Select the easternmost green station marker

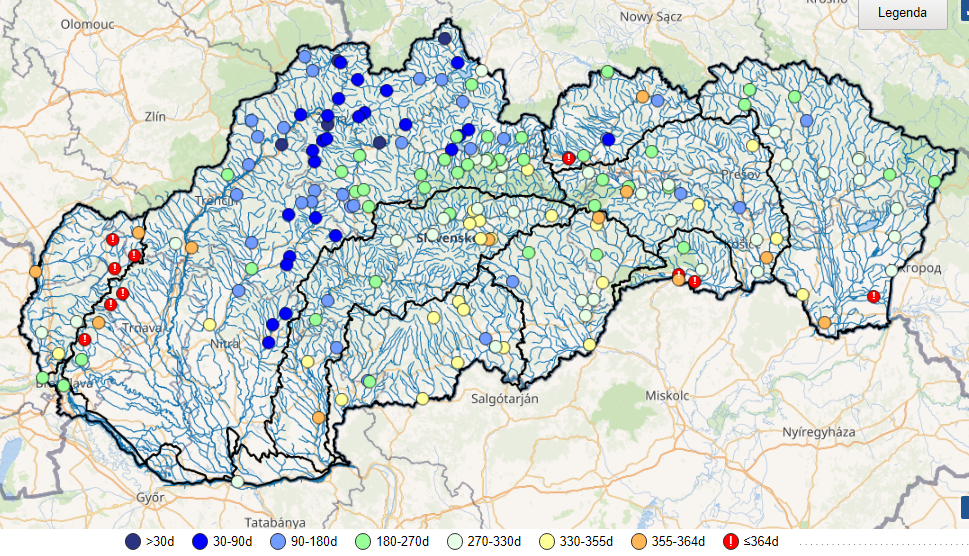(934, 181)
